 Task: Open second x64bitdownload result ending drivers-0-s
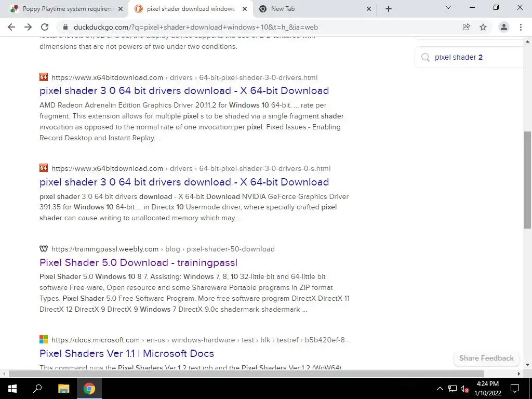pyautogui.click(x=184, y=182)
